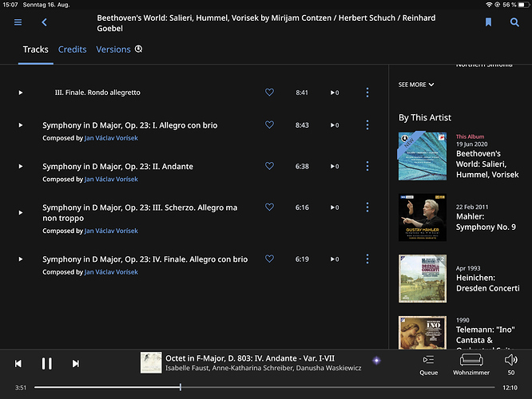This screenshot has width=532, height=399.
Task: Switch to the Tracks tab
Action: click(x=36, y=49)
